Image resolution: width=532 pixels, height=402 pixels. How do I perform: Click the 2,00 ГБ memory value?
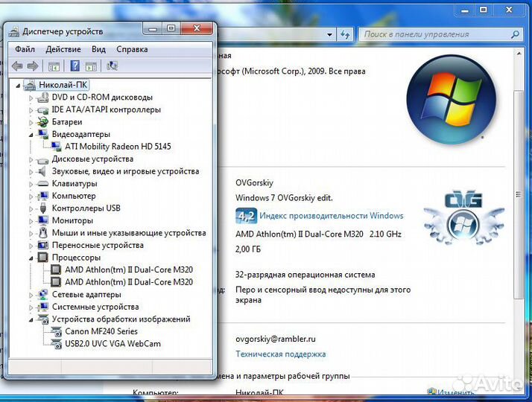click(x=248, y=249)
